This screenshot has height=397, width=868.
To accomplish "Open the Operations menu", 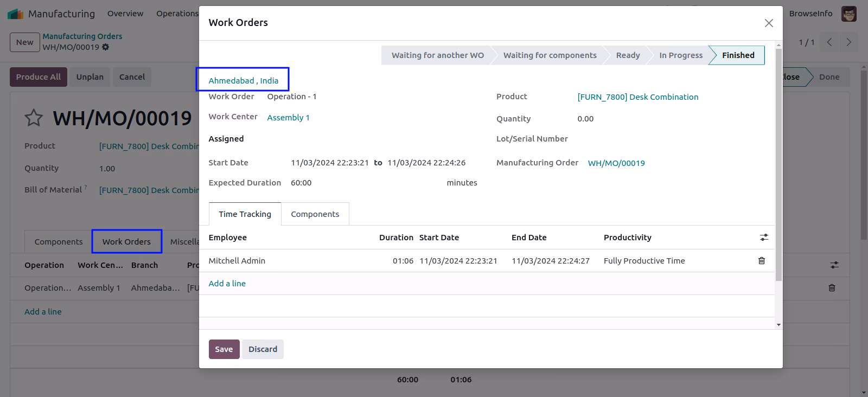I will pyautogui.click(x=177, y=14).
